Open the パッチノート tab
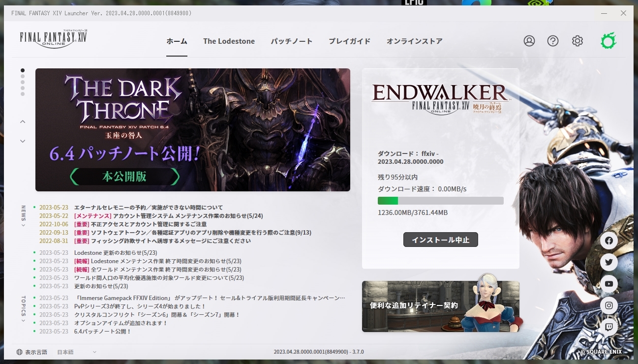 point(292,41)
